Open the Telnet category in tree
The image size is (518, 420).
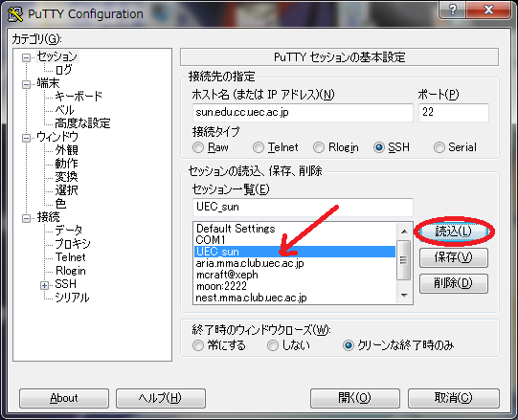(70, 257)
